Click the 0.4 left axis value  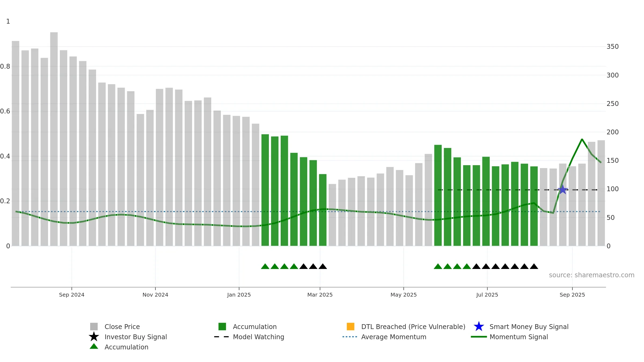pos(5,156)
